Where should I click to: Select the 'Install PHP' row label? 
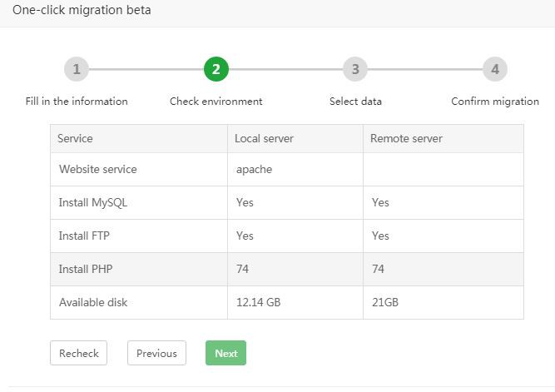(x=87, y=269)
